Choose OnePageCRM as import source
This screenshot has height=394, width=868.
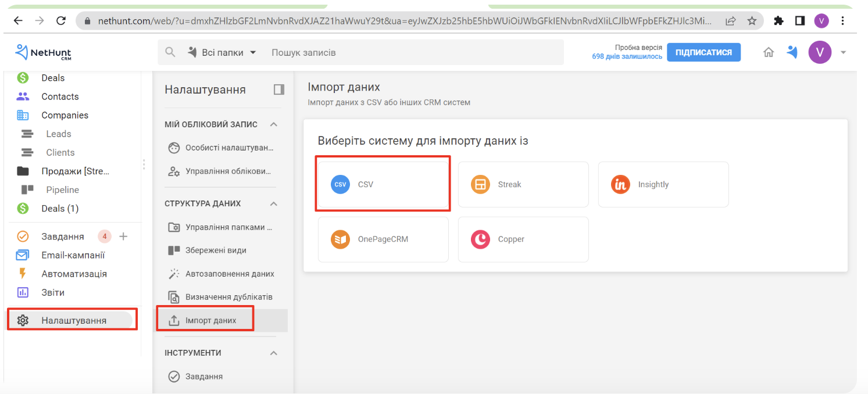point(383,239)
